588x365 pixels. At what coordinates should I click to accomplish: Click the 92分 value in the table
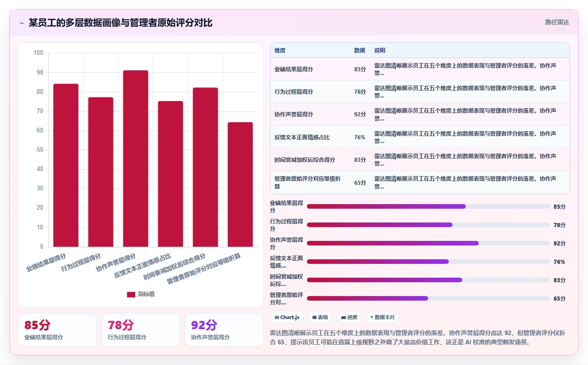coord(360,114)
